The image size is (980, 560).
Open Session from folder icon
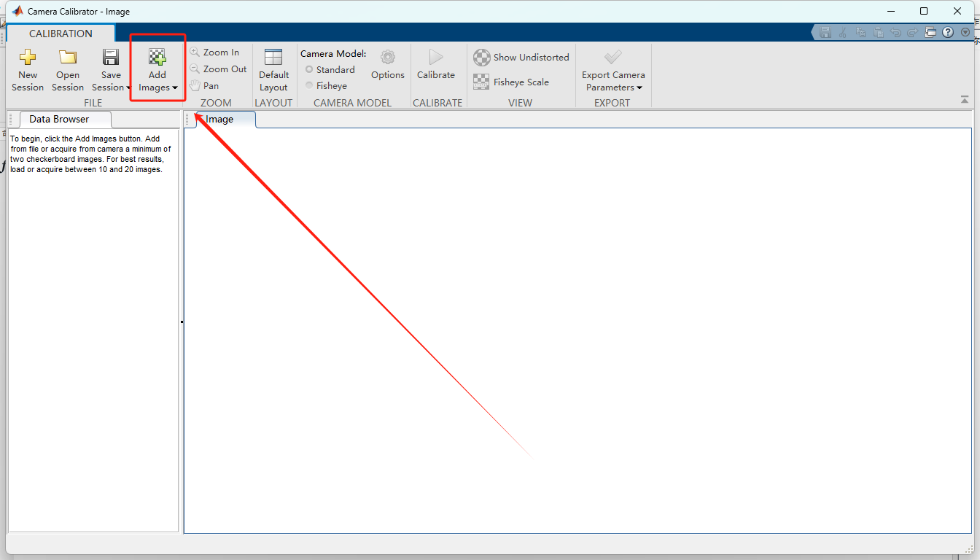coord(68,70)
